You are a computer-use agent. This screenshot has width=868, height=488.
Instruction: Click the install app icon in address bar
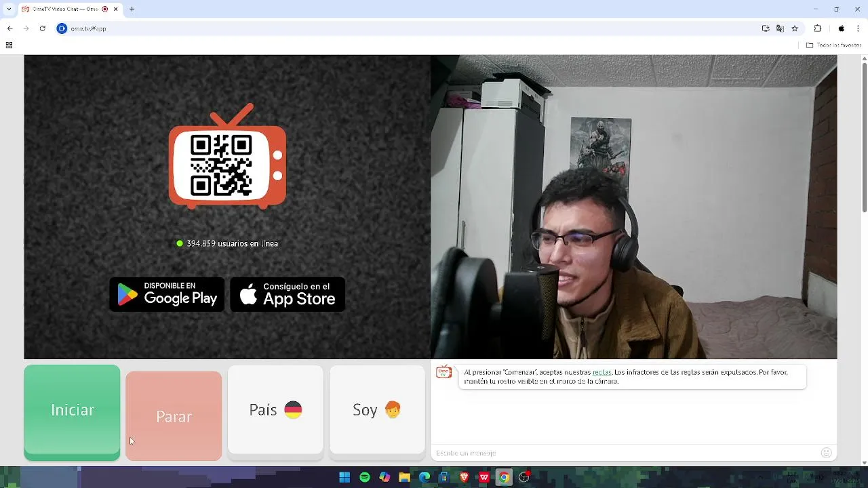(766, 28)
